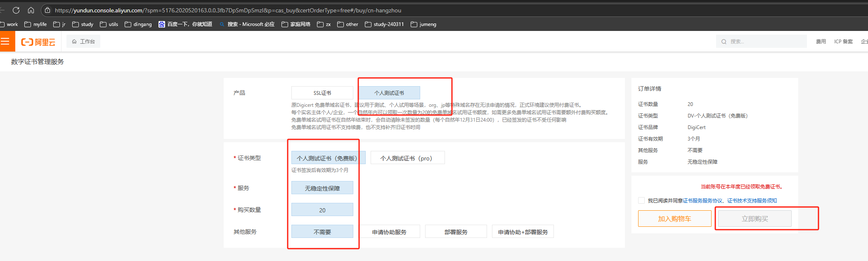
Task: Open the ICP 备案 menu item
Action: [x=843, y=42]
